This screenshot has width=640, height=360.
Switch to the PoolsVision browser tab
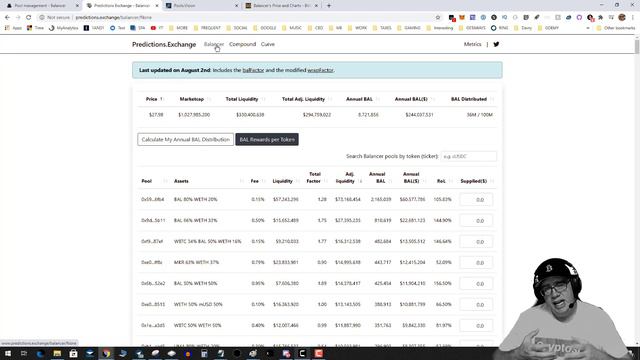tap(201, 6)
